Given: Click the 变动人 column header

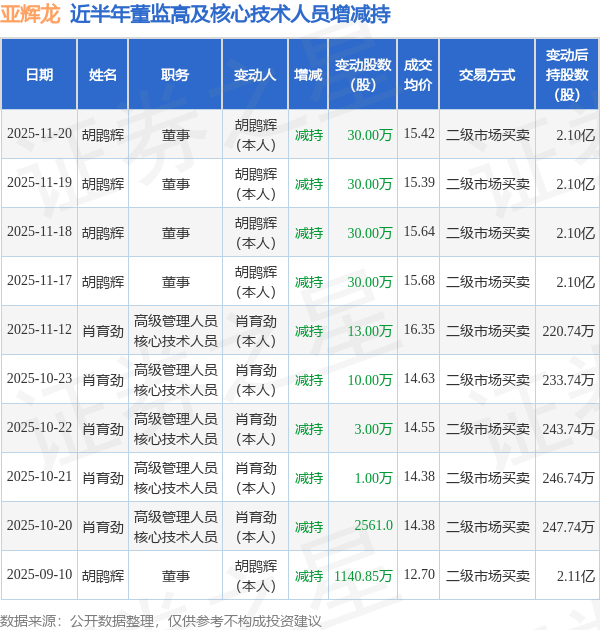Looking at the screenshot, I should pos(255,75).
